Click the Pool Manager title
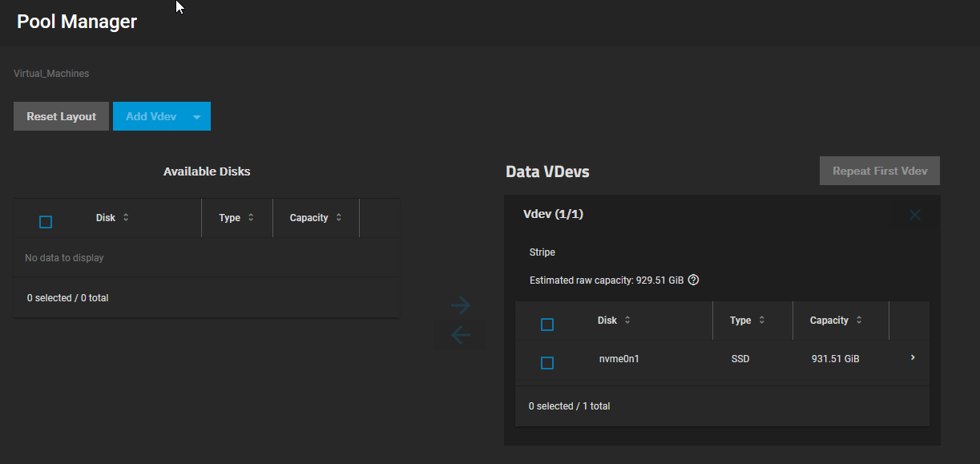The width and height of the screenshot is (980, 464). (77, 22)
